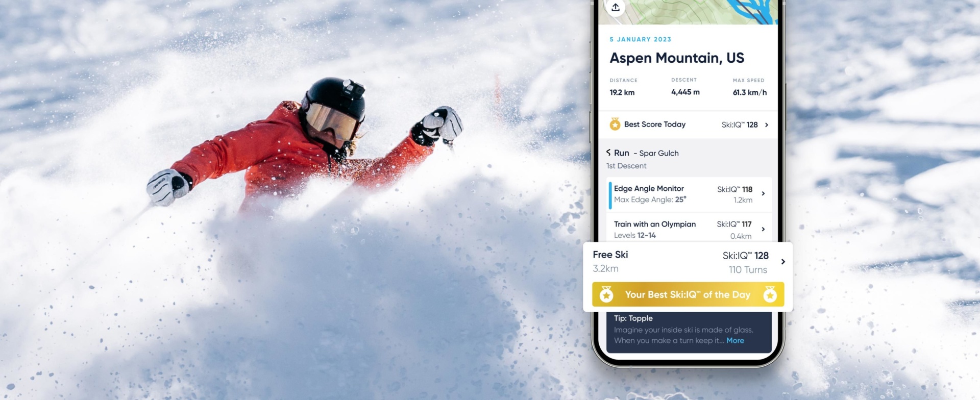Expand the Train with an Olympian arrow
The image size is (980, 400).
coord(763,229)
